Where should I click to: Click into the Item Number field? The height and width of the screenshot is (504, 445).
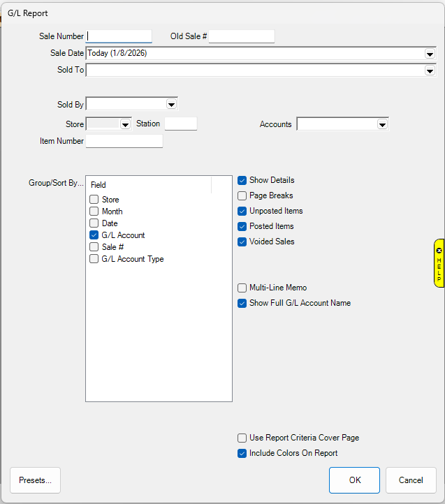click(x=124, y=141)
